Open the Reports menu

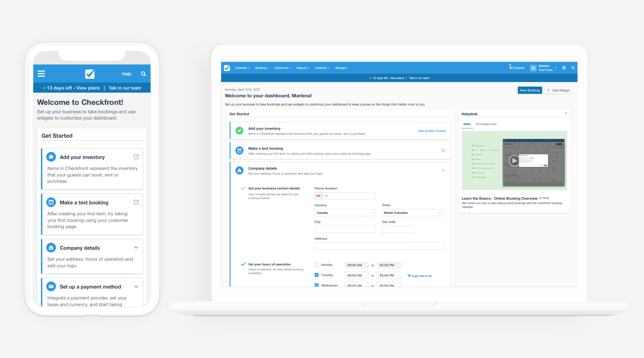[303, 68]
